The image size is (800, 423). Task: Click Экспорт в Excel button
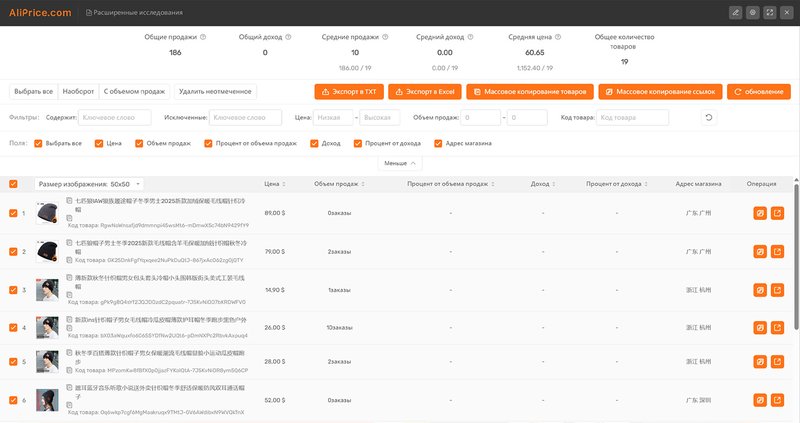(x=425, y=92)
